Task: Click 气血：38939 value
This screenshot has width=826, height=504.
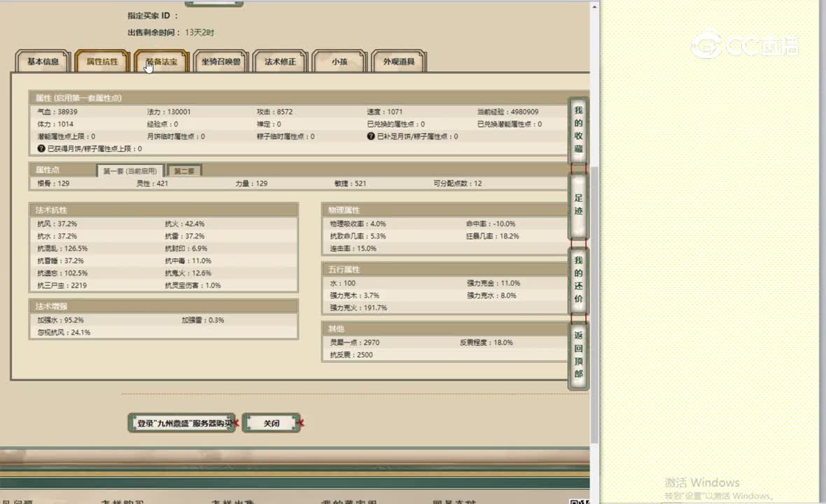Action: (57, 111)
